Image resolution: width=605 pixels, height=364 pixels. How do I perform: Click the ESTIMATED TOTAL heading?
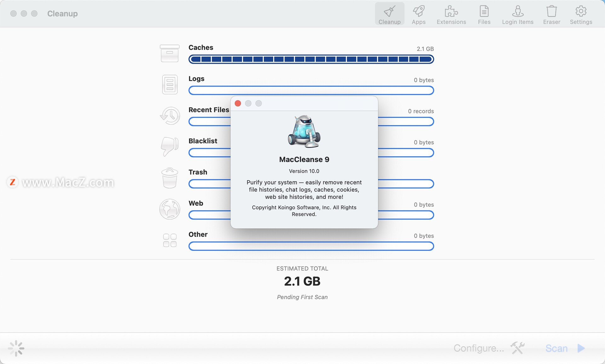(x=302, y=269)
